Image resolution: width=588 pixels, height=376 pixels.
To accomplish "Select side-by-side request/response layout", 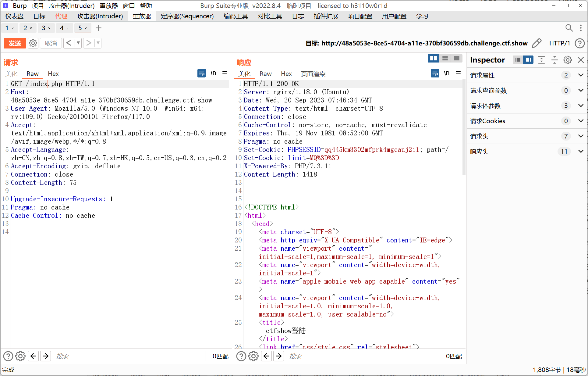I will coord(433,58).
